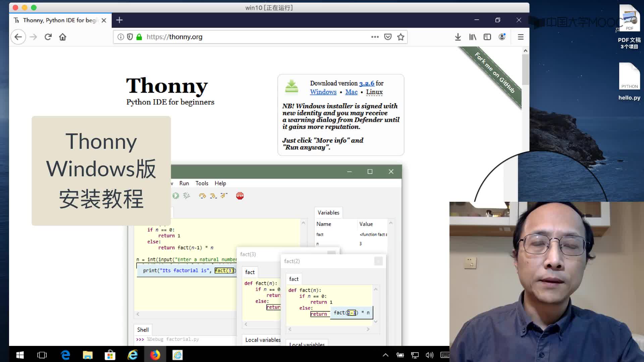Click the green padlock security icon
Viewport: 644px width, 362px height.
(x=139, y=37)
